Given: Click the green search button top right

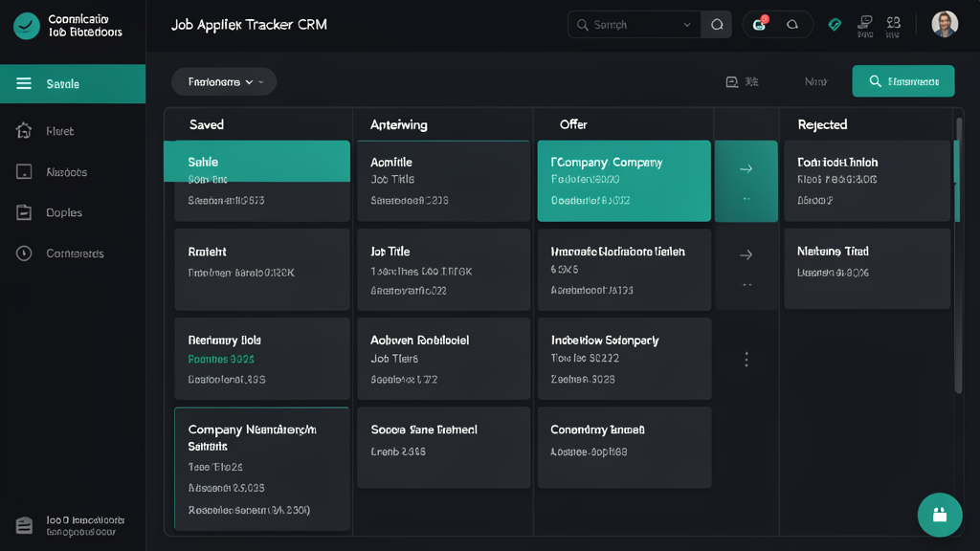Looking at the screenshot, I should pos(903,81).
